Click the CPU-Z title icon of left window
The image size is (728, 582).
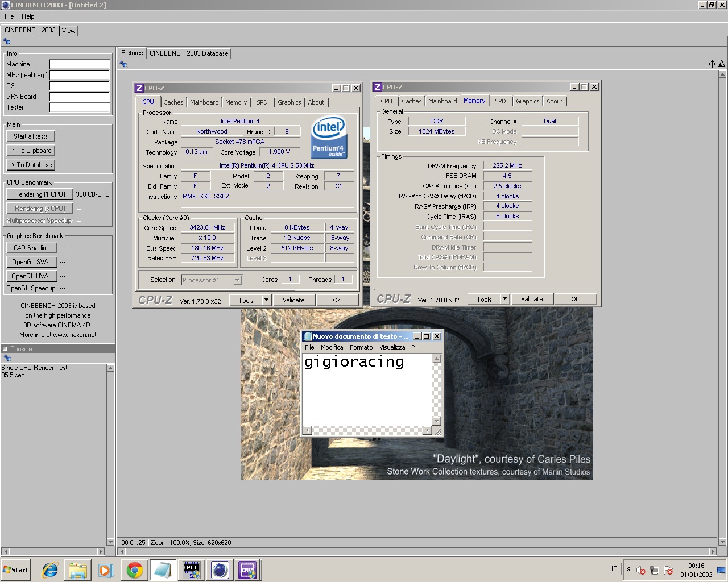[x=139, y=88]
